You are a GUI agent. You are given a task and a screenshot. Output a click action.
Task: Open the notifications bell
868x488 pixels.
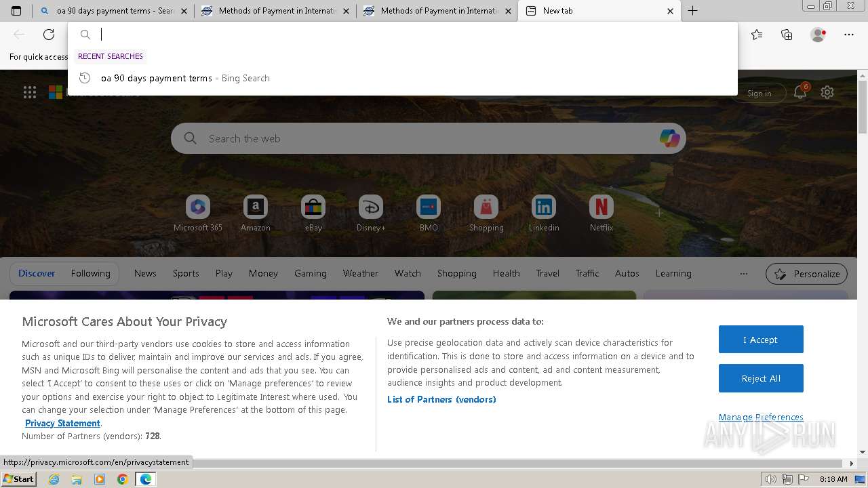pos(800,93)
